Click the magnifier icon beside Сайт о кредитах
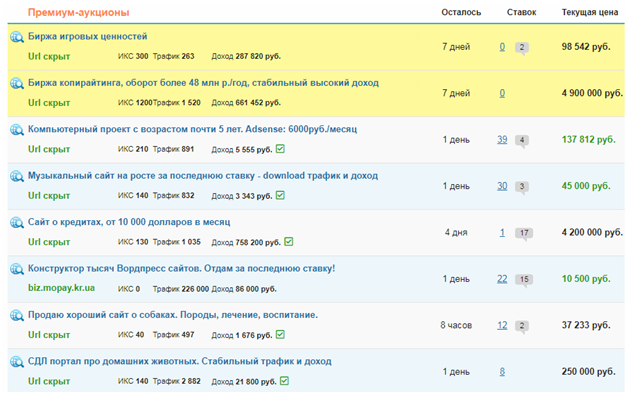Screen dimensions: 628x394 (17, 223)
